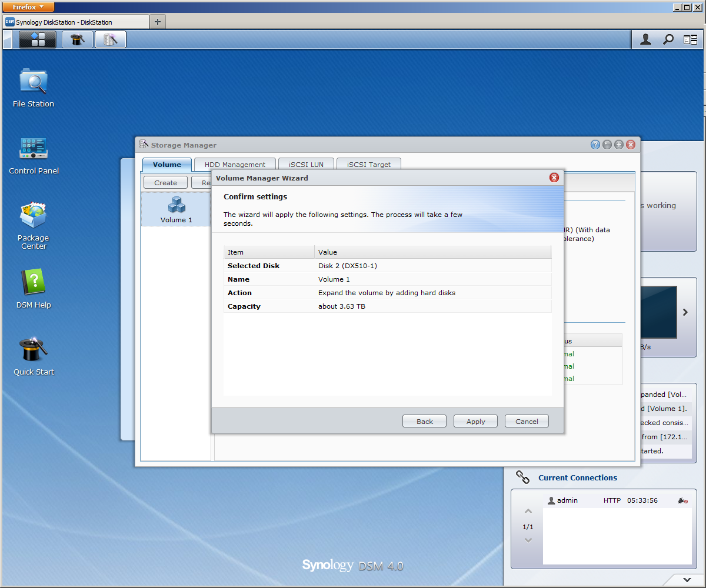706x588 pixels.
Task: Switch to the HDD Management tab
Action: tap(235, 165)
